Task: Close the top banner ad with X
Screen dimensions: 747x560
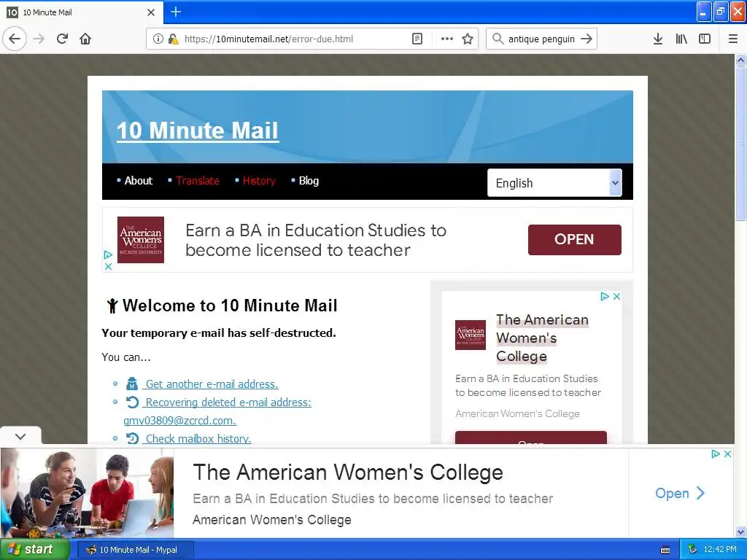Action: [x=108, y=266]
